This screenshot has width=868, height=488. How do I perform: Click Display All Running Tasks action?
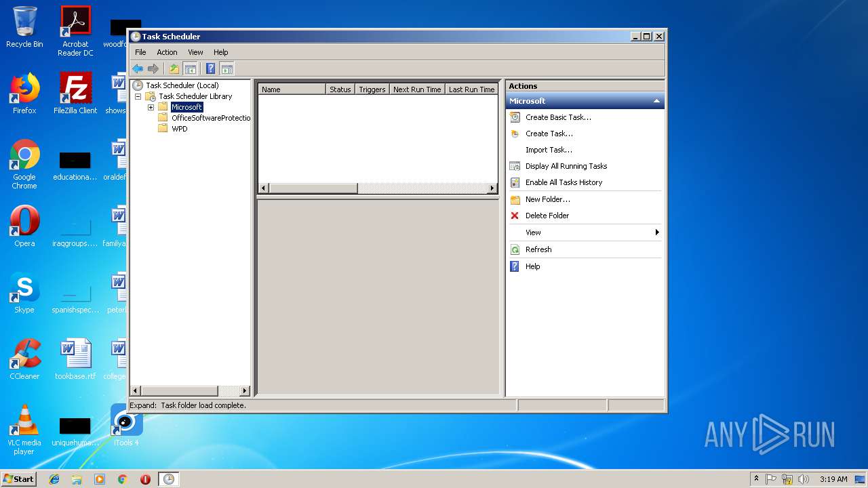(566, 166)
